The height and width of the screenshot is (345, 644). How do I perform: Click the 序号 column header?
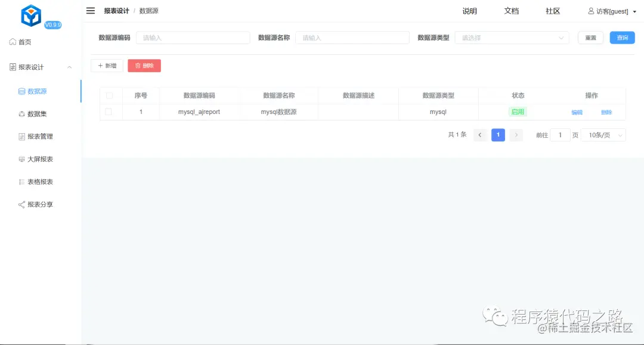(141, 96)
